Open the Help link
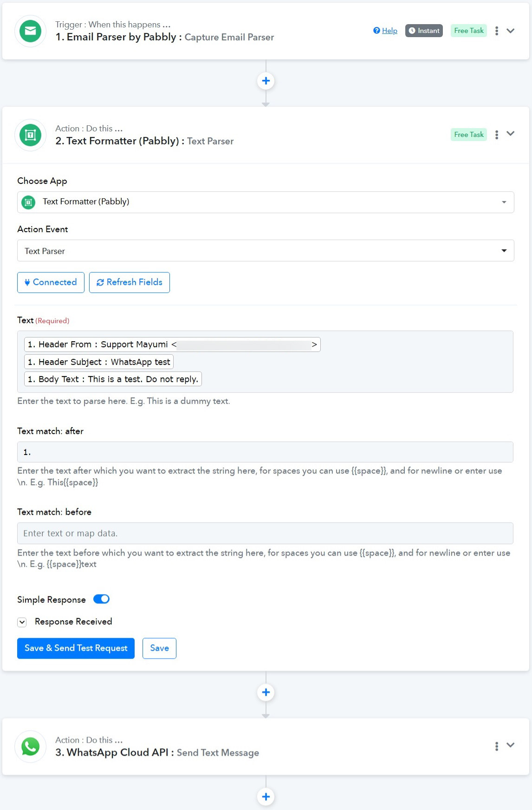This screenshot has height=810, width=532. point(385,31)
